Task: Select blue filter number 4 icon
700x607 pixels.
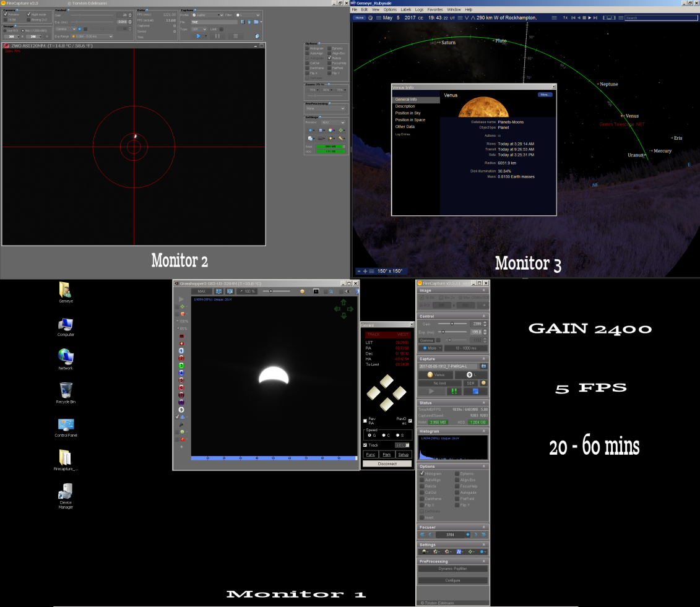Action: point(181,372)
